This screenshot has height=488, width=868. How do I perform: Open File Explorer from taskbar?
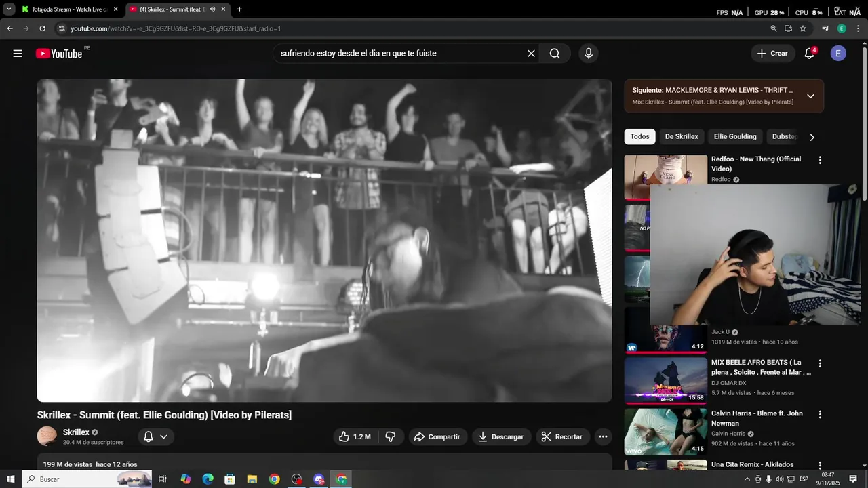click(x=252, y=479)
